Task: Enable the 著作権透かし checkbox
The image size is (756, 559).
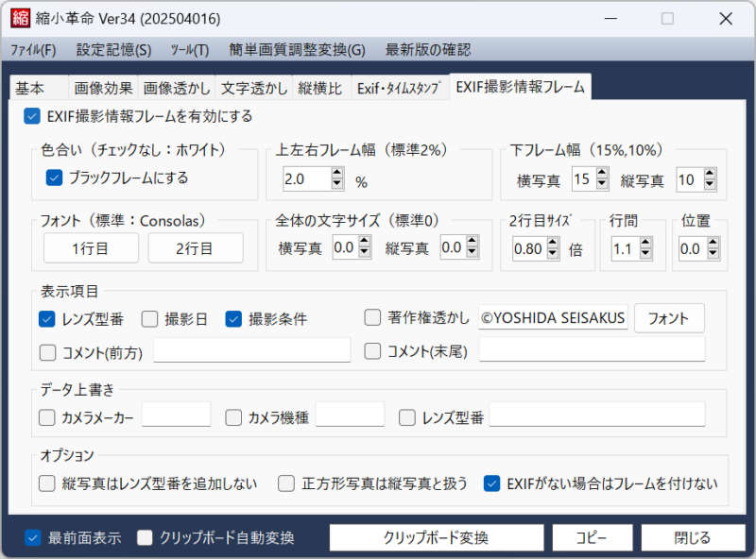Action: pos(372,317)
